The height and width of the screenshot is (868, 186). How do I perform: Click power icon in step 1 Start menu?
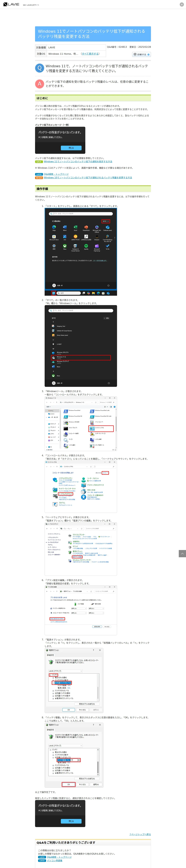point(108,285)
